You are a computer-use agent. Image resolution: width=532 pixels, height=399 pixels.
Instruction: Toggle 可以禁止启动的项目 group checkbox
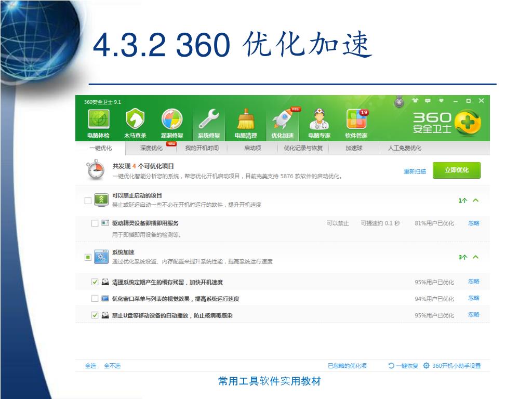pos(88,201)
